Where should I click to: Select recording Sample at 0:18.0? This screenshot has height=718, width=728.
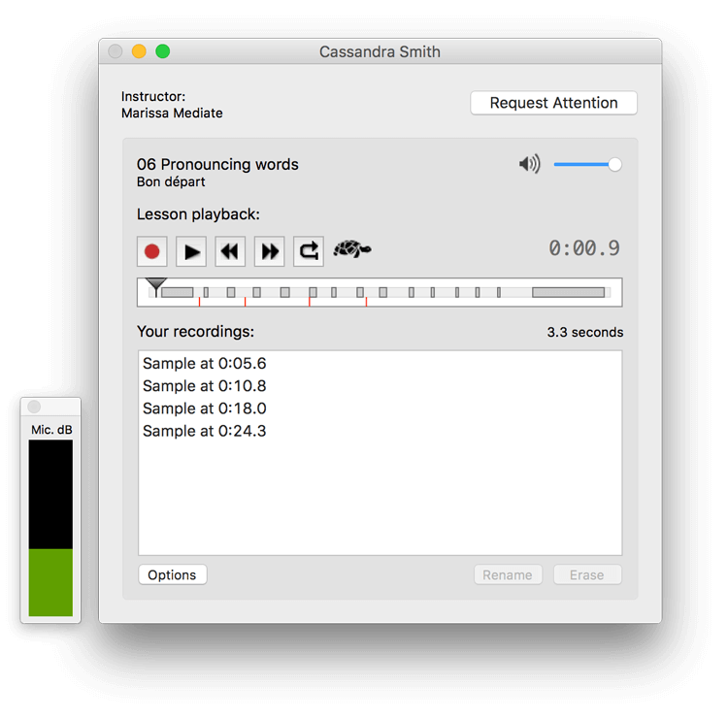click(380, 408)
